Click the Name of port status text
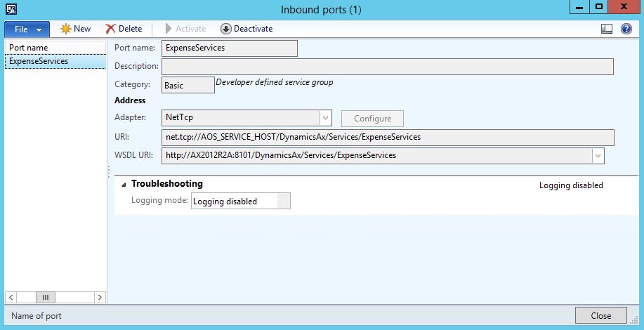The height and width of the screenshot is (330, 644). tap(36, 316)
